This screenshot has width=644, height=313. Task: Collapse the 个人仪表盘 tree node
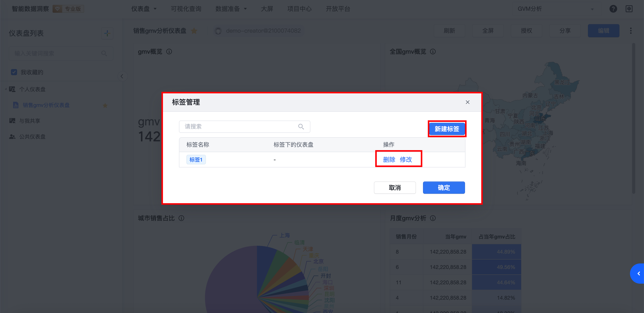click(6, 89)
